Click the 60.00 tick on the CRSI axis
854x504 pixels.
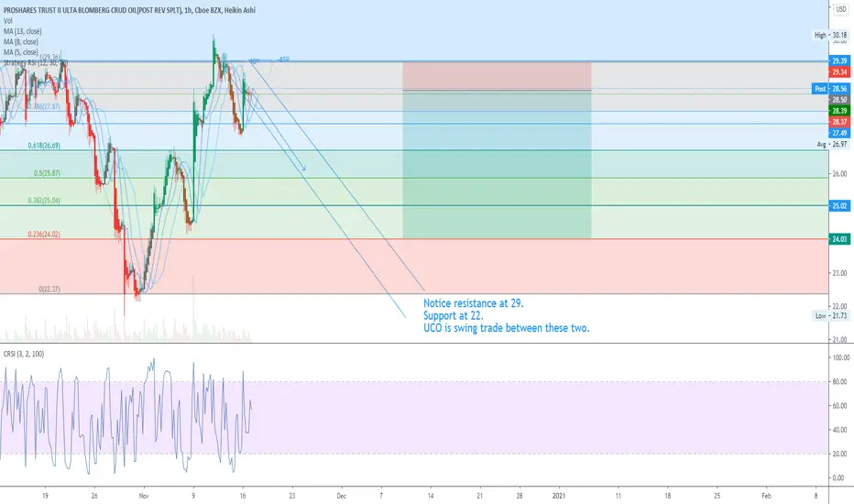coord(839,405)
